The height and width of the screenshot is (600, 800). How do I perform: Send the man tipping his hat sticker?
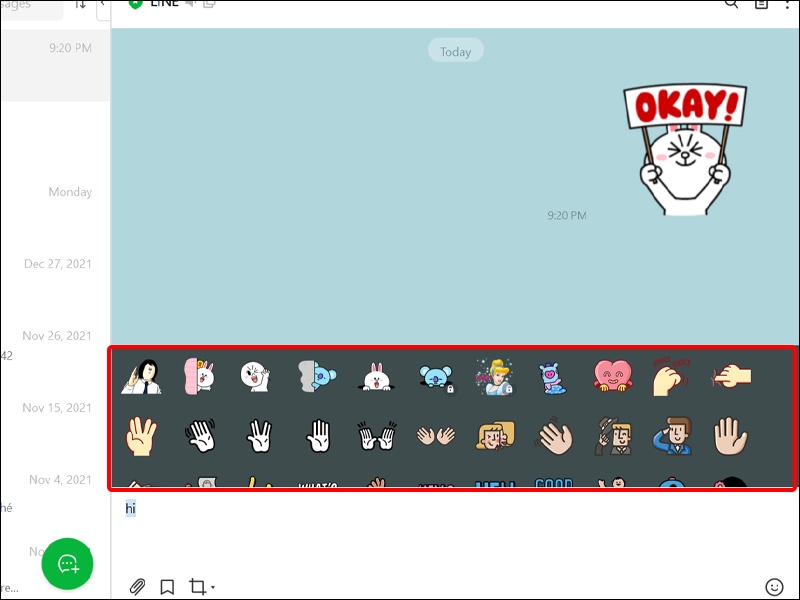pyautogui.click(x=613, y=436)
